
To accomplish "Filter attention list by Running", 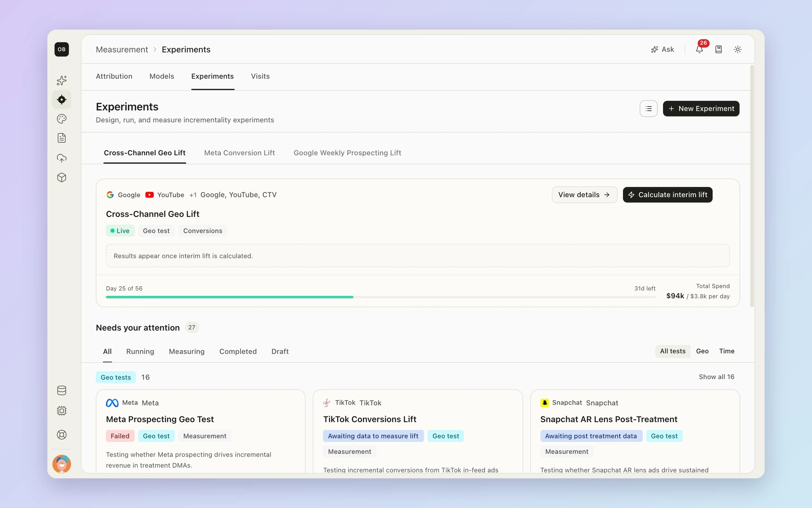I will click(x=140, y=351).
